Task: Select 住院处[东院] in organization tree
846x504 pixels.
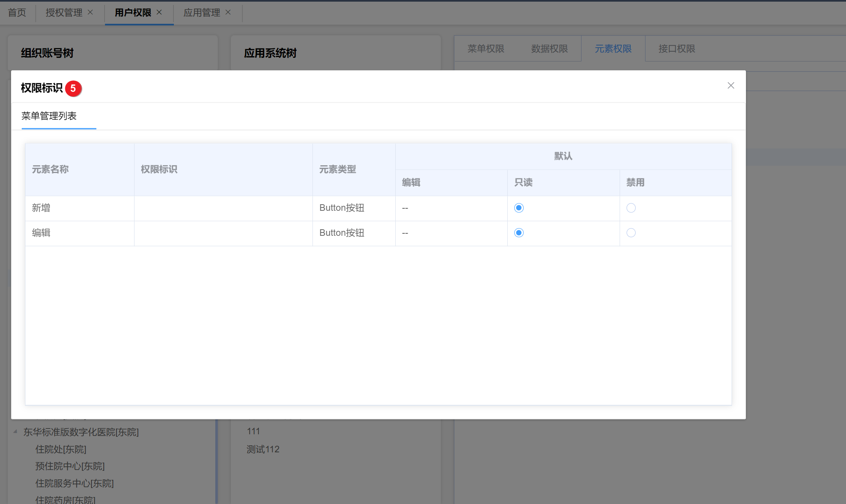Action: pos(61,449)
